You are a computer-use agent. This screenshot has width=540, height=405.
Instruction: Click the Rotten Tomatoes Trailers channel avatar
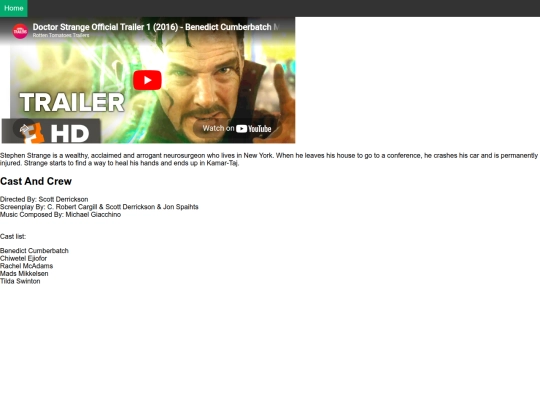click(20, 31)
